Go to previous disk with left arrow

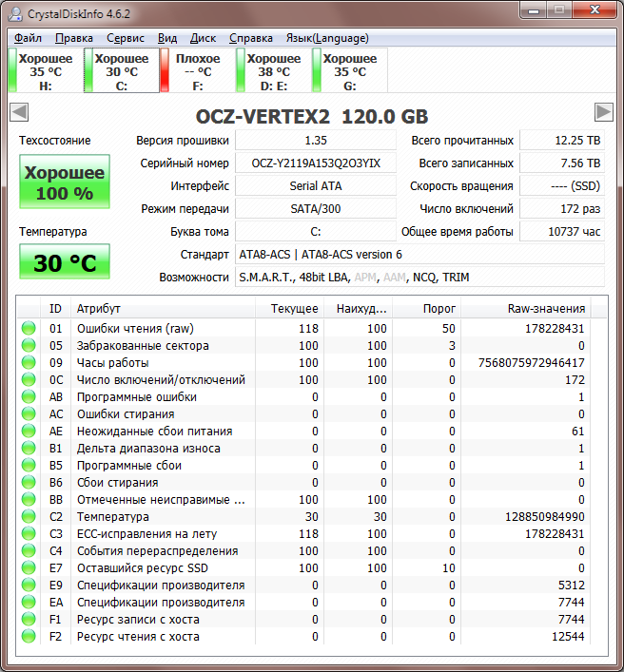pyautogui.click(x=19, y=112)
